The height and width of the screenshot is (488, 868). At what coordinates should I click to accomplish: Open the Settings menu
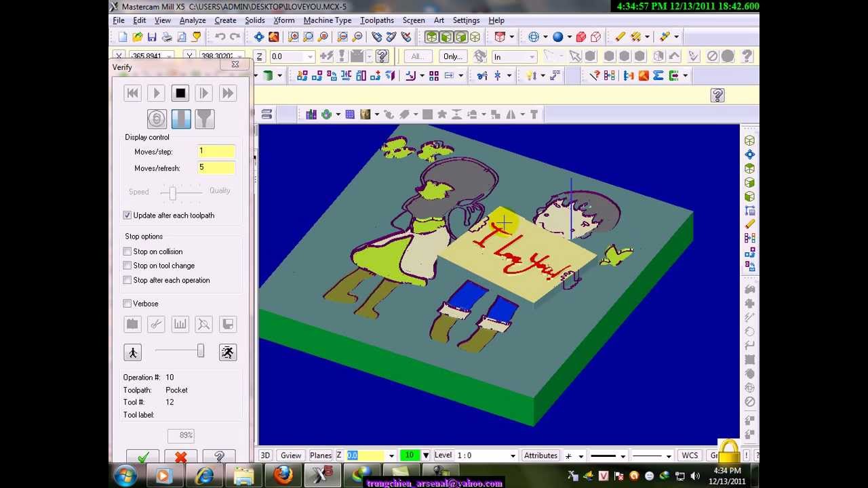pos(466,20)
